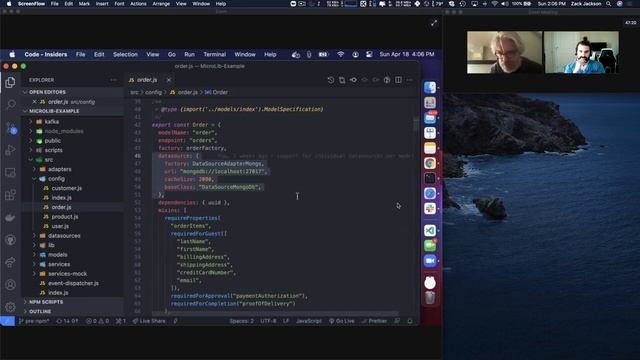The height and width of the screenshot is (360, 640).
Task: Open the editor More Actions ellipsis
Action: tap(409, 80)
